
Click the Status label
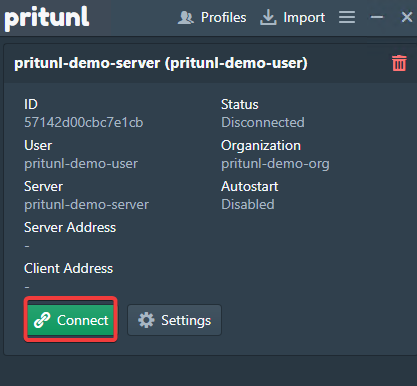(x=240, y=104)
